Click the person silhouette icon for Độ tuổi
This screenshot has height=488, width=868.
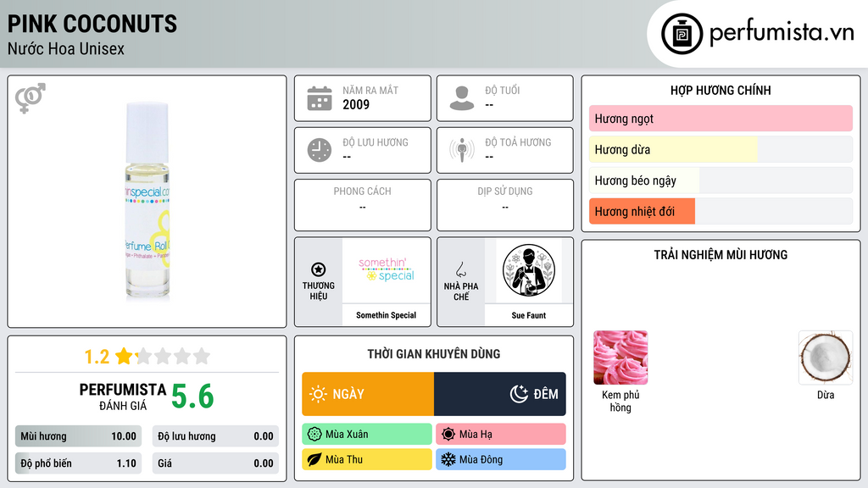click(x=462, y=98)
